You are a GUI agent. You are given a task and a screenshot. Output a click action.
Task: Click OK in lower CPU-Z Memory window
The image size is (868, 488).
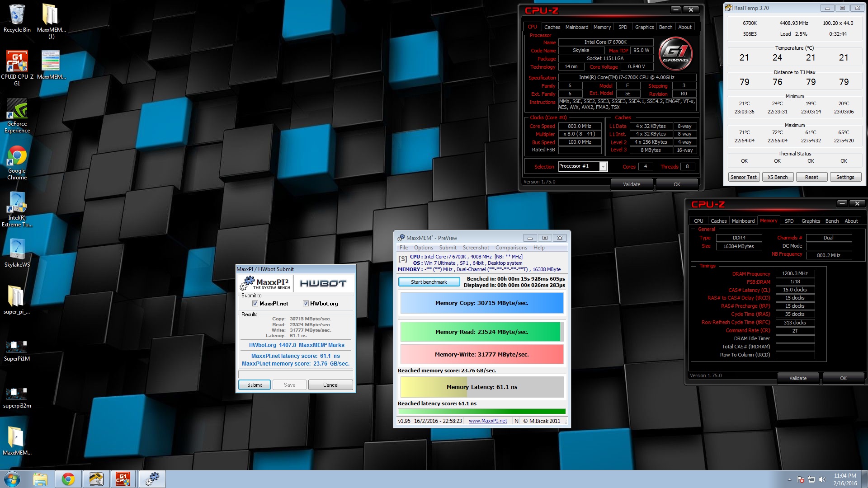pyautogui.click(x=843, y=378)
